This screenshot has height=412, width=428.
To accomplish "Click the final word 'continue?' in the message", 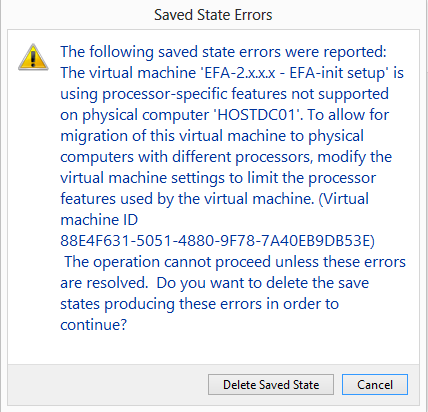I will (94, 325).
